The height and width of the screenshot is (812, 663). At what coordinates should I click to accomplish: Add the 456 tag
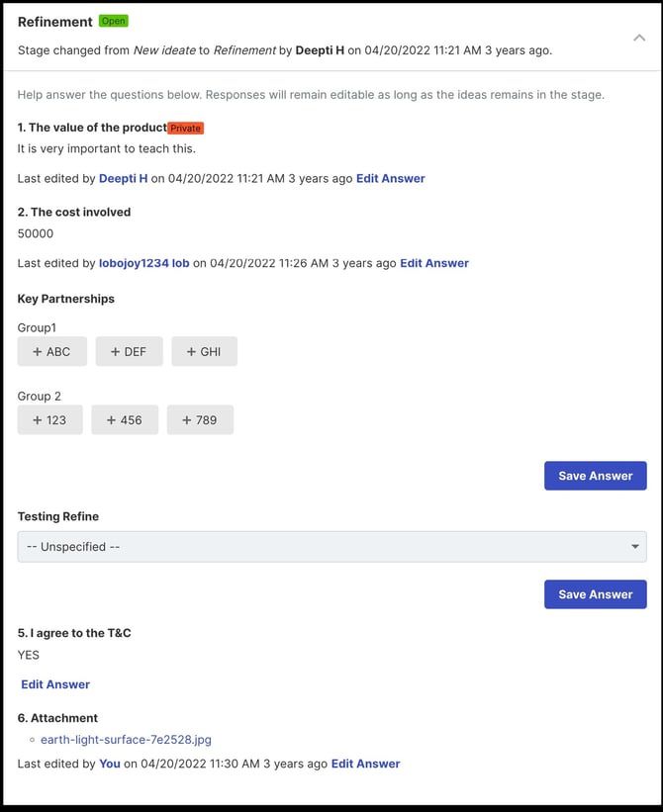tap(125, 419)
